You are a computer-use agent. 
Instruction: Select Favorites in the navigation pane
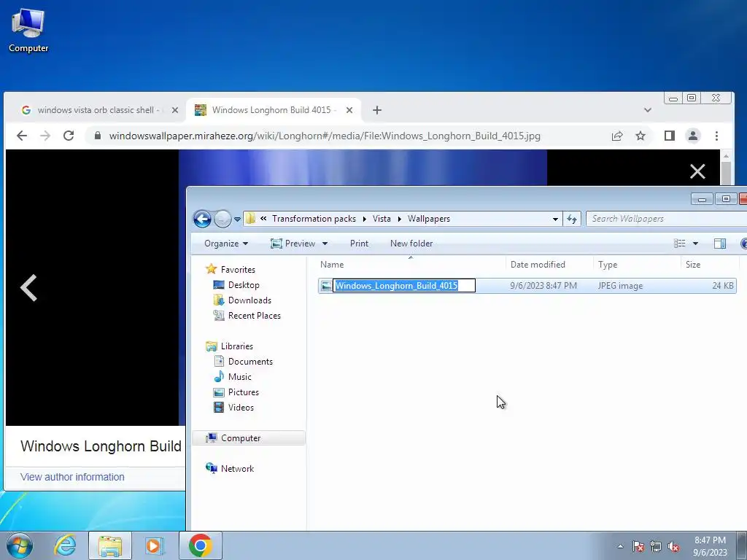[x=231, y=270]
